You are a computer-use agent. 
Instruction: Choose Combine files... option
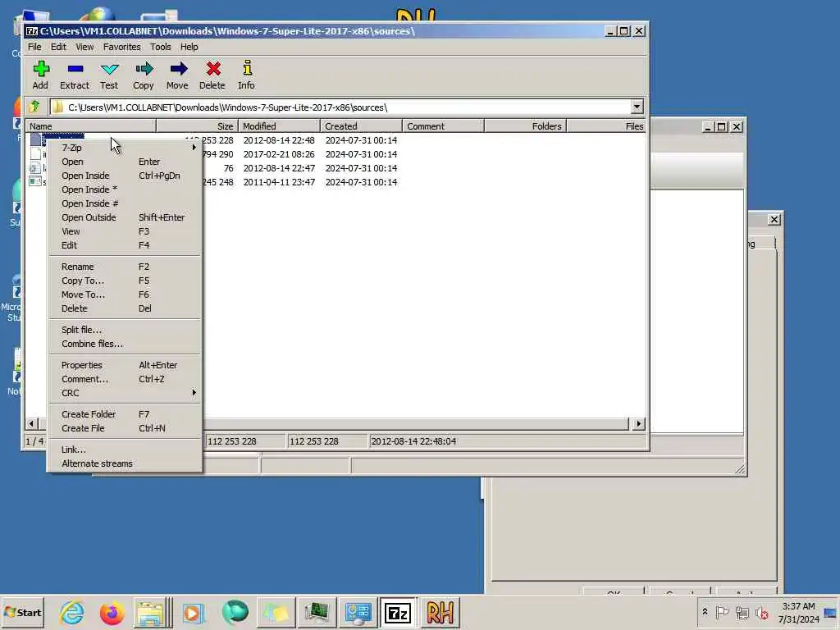pos(126,344)
